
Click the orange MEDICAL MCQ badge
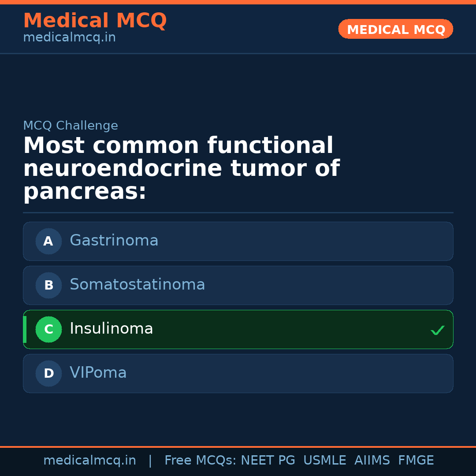coord(395,29)
